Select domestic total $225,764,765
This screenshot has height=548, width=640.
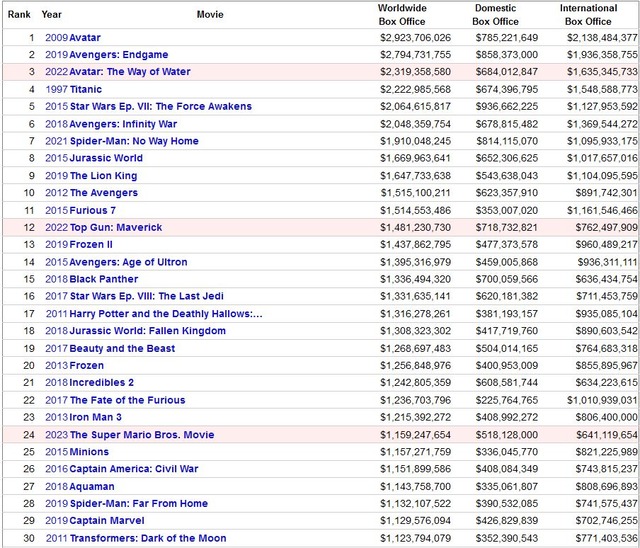coord(507,400)
